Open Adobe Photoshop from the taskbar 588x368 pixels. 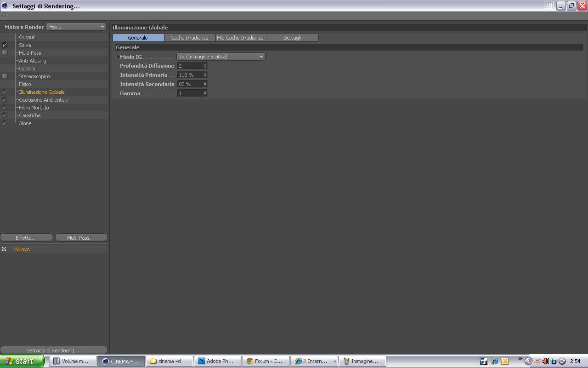pyautogui.click(x=218, y=361)
